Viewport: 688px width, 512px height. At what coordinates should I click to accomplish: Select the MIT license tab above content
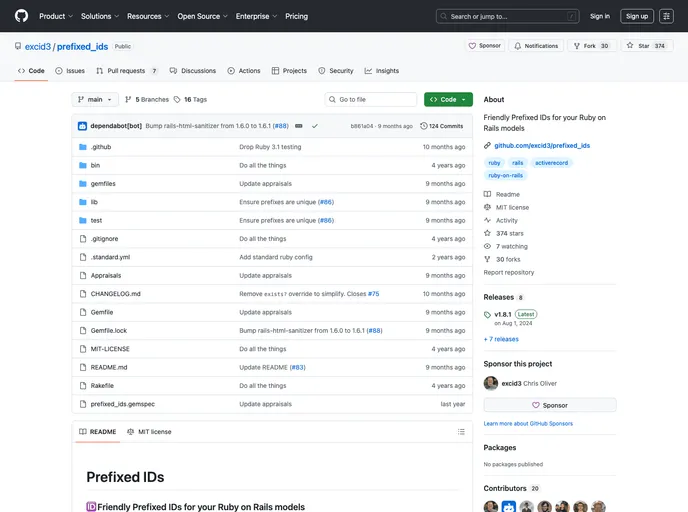[x=149, y=432]
